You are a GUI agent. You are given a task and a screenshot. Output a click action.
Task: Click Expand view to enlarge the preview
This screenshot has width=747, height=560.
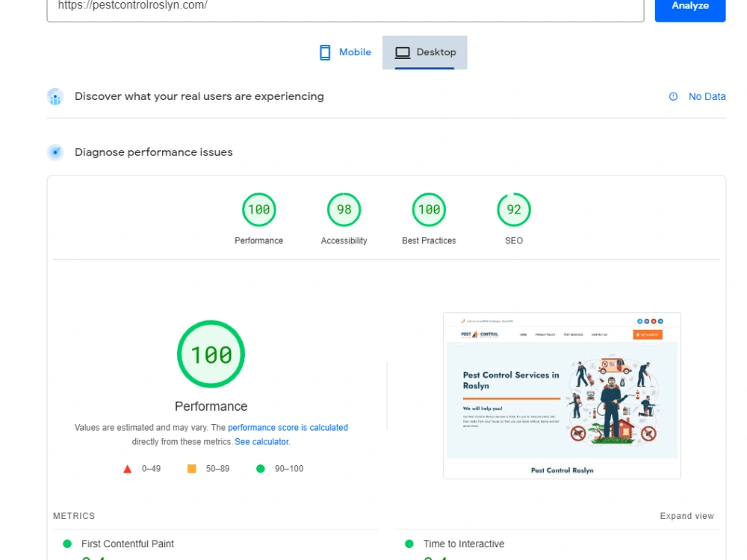pyautogui.click(x=686, y=515)
